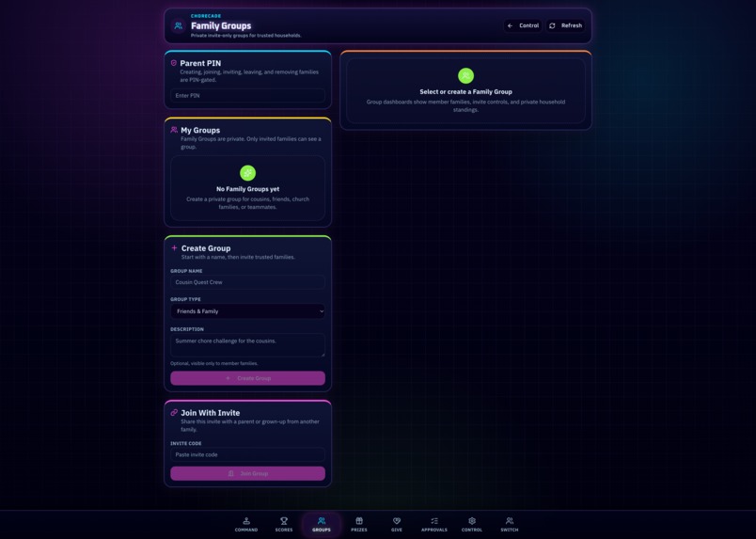The width and height of the screenshot is (756, 539).
Task: Click the CHORECADE label in header
Action: coord(206,16)
